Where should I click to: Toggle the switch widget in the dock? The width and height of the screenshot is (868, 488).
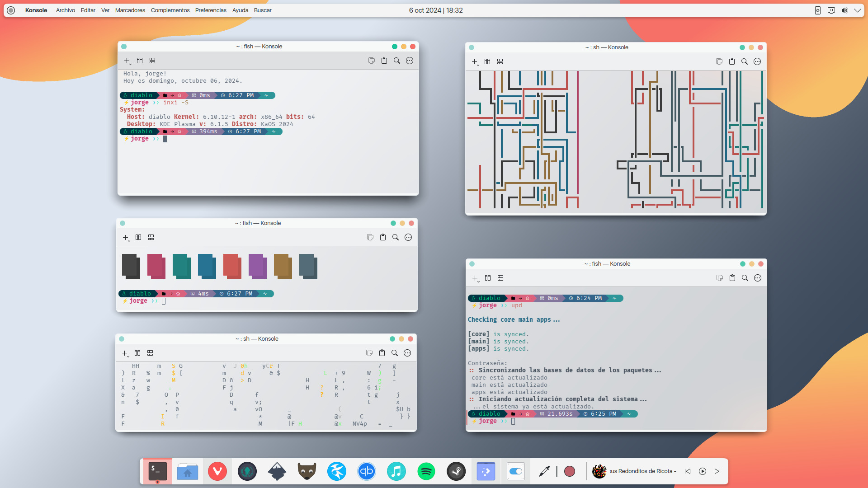point(516,471)
